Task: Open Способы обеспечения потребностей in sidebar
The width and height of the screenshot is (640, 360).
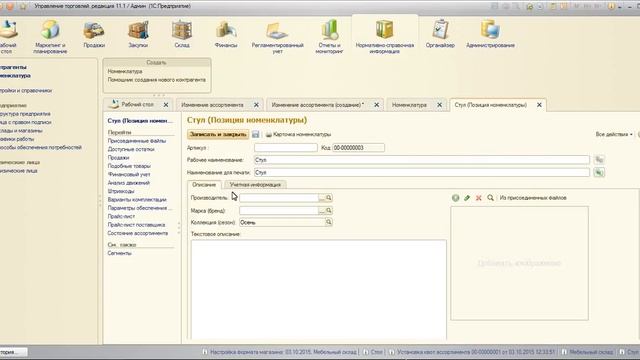Action: pyautogui.click(x=40, y=147)
